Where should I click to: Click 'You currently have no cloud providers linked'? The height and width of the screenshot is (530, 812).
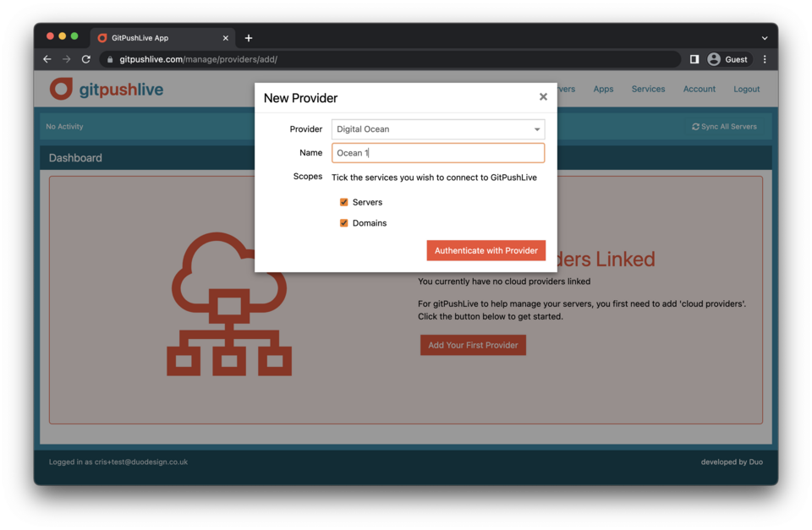[504, 281]
